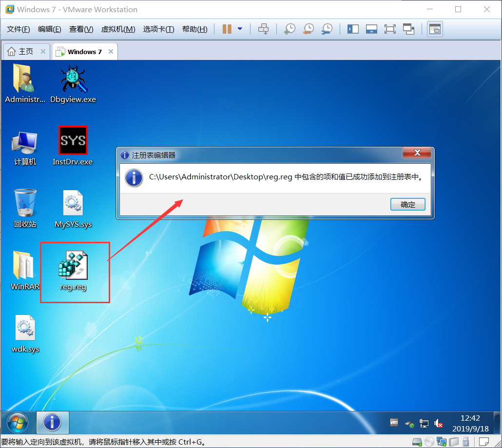Select the WinRAR folder icon
The width and height of the screenshot is (502, 448).
tap(25, 271)
